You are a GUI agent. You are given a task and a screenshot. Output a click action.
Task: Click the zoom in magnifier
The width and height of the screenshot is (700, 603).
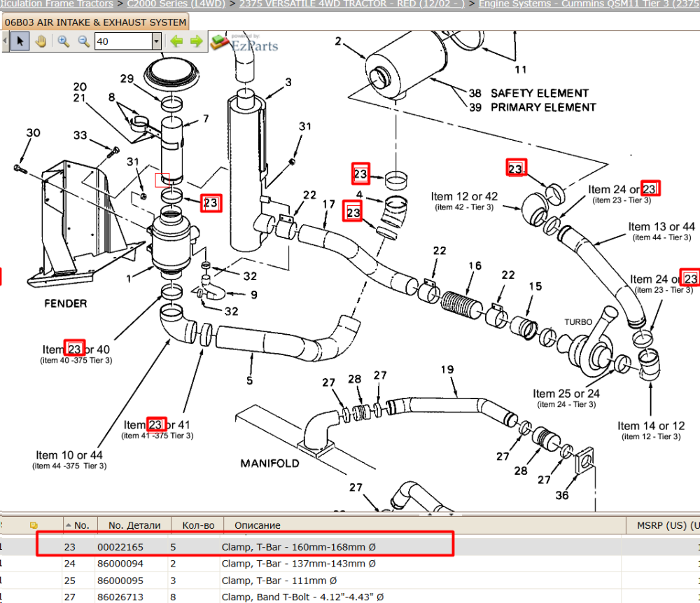click(x=64, y=41)
